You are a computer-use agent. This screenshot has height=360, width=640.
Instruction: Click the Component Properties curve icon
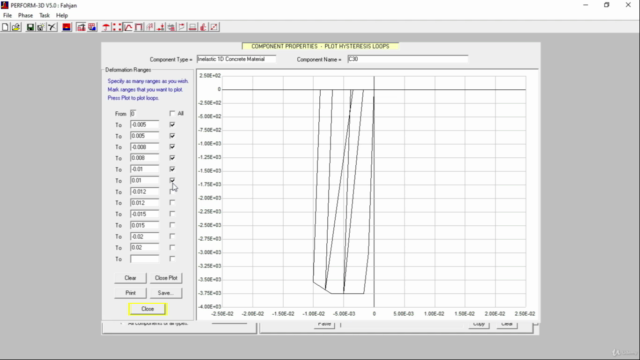pos(128,27)
